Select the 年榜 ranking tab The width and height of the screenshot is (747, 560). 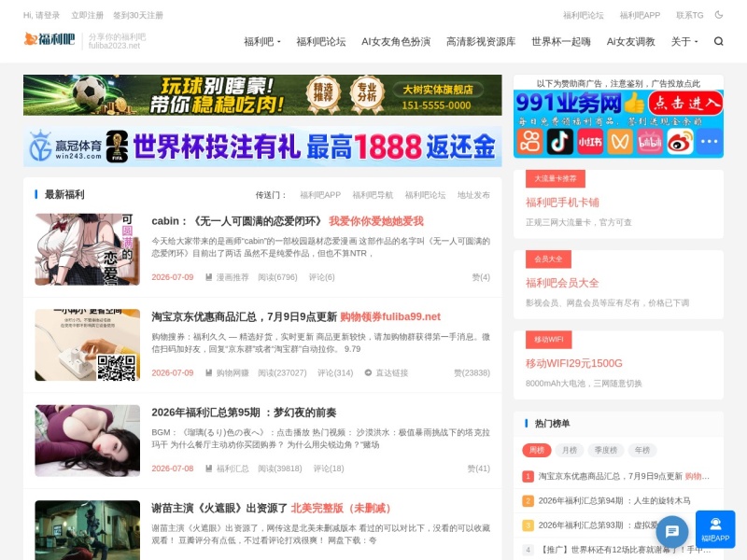pyautogui.click(x=641, y=450)
